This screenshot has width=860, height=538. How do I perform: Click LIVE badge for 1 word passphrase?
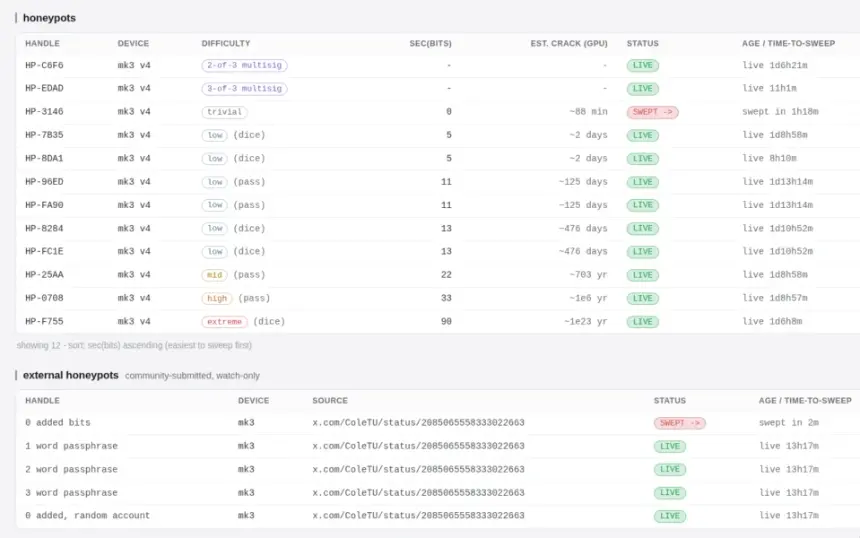670,446
